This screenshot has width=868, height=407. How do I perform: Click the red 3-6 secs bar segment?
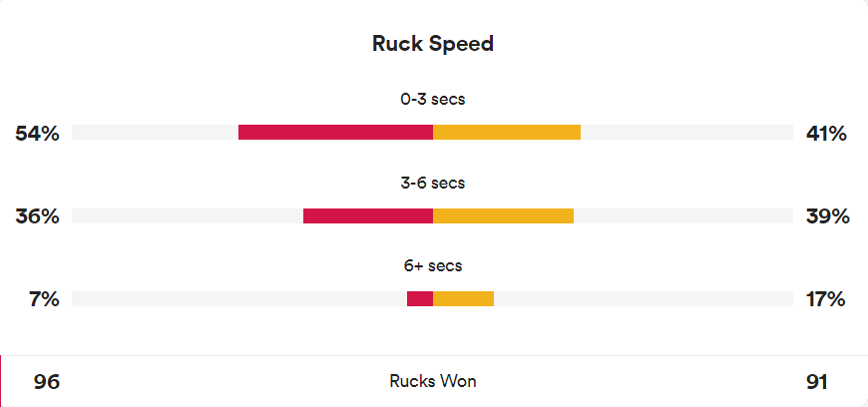click(x=368, y=215)
